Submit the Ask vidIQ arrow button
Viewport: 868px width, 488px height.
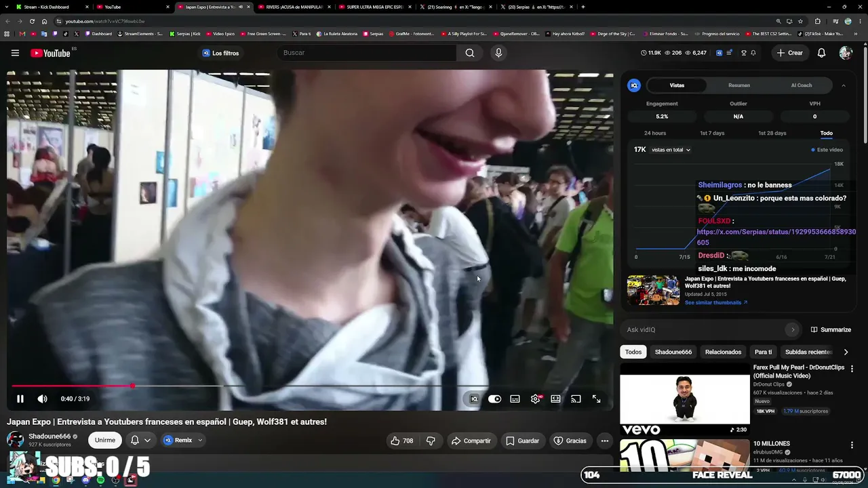(793, 330)
